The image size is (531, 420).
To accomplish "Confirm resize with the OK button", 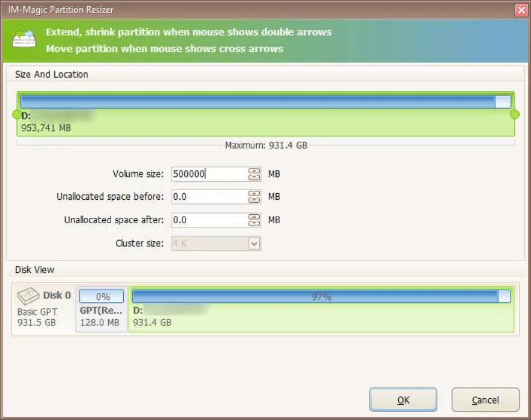I will [403, 399].
